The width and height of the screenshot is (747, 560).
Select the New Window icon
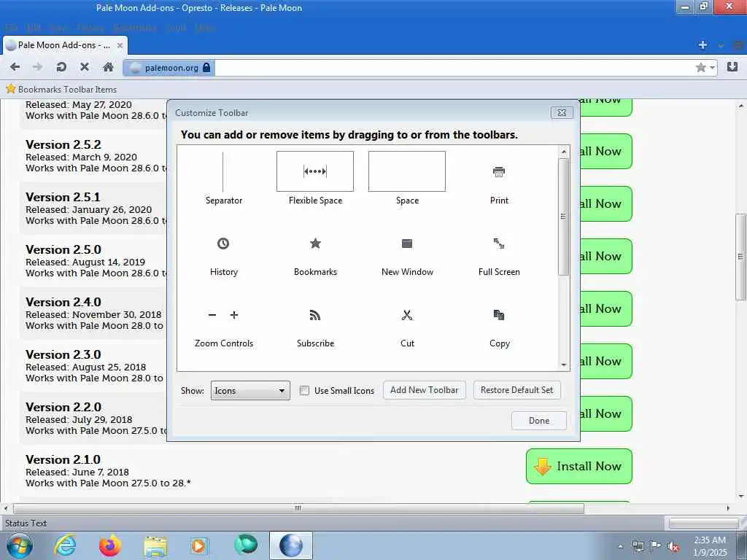click(x=407, y=244)
